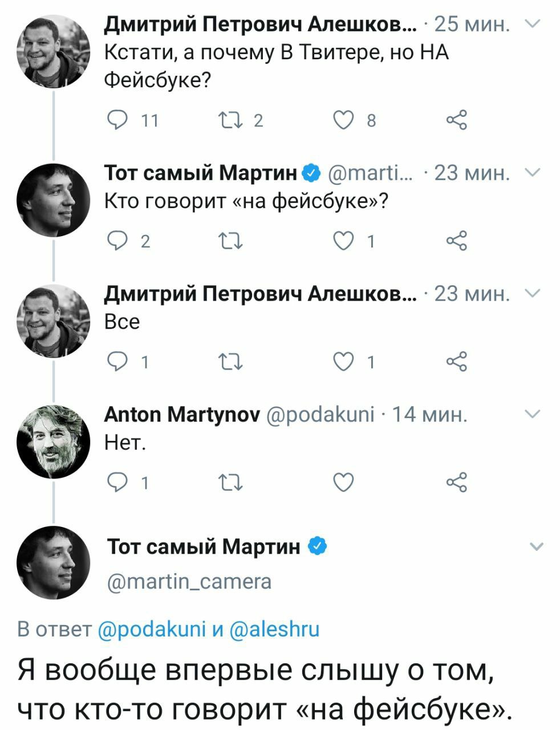Reply to Dmitry's tweet about Твитере and Фейсбуке
The height and width of the screenshot is (730, 560).
[x=117, y=120]
